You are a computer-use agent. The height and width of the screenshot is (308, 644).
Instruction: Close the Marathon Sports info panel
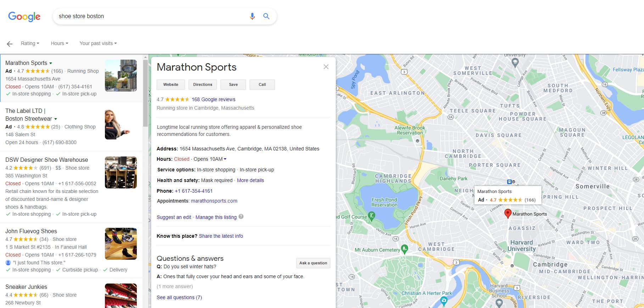pos(326,67)
